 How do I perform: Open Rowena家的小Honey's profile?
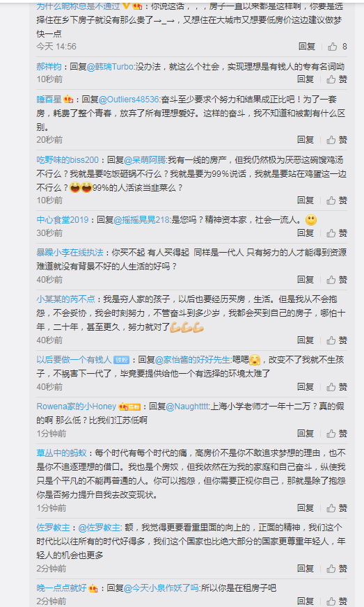77,407
